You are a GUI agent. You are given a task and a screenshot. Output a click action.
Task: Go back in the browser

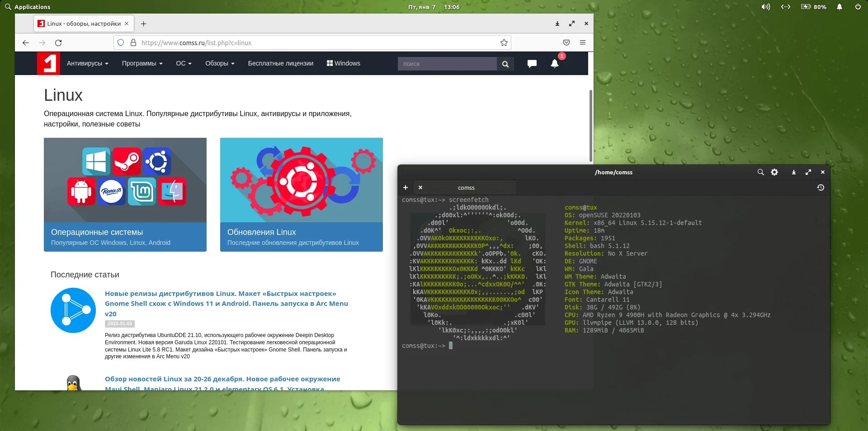point(26,42)
